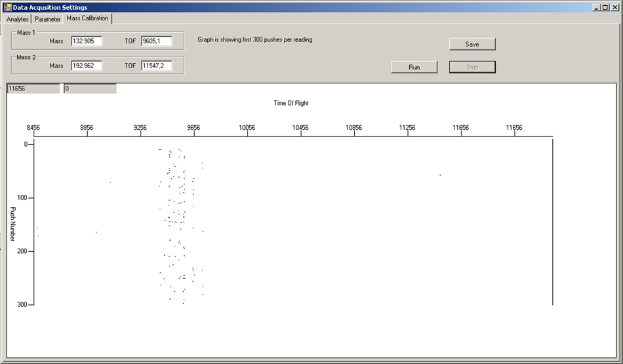Viewport: 623px width, 364px height.
Task: Close the Data Acquisition Settings window
Action: pos(614,7)
